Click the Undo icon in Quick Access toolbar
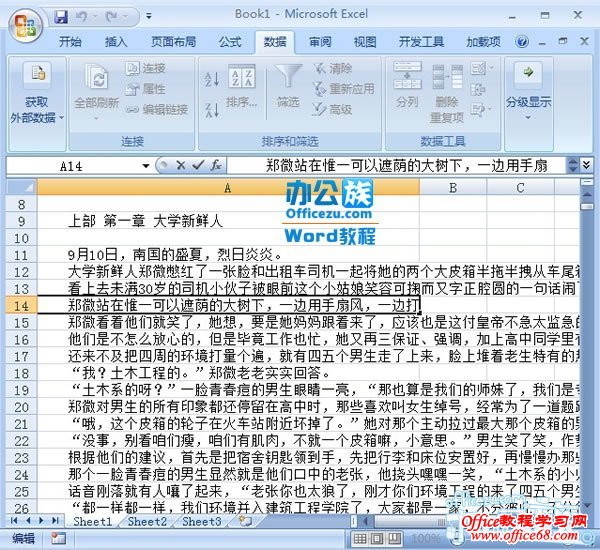This screenshot has width=600, height=550. 82,16
